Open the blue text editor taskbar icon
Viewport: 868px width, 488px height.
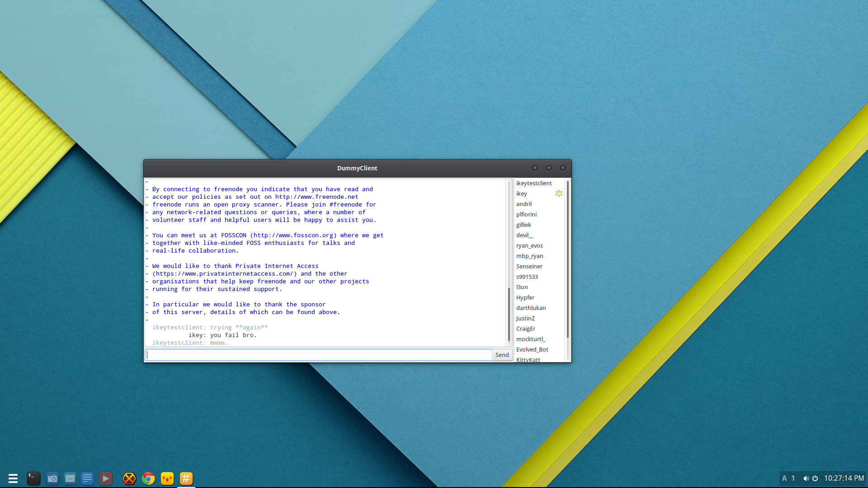(87, 478)
